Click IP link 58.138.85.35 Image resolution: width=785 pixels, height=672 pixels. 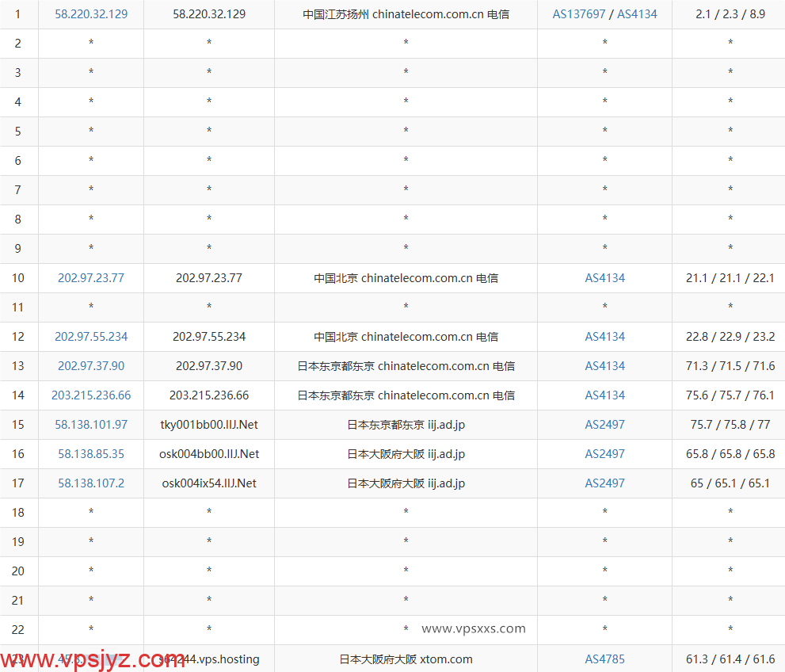click(x=91, y=453)
